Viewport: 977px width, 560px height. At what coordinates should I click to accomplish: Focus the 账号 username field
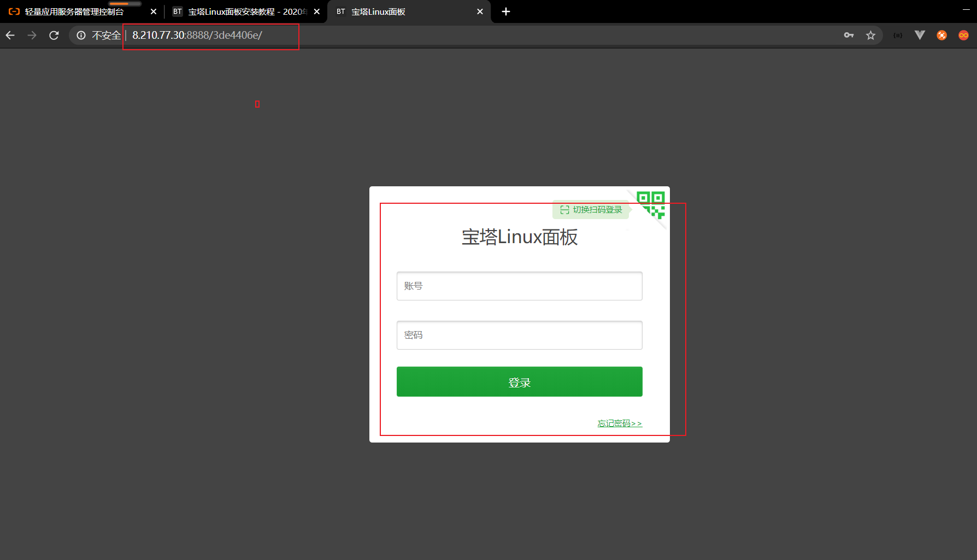520,286
